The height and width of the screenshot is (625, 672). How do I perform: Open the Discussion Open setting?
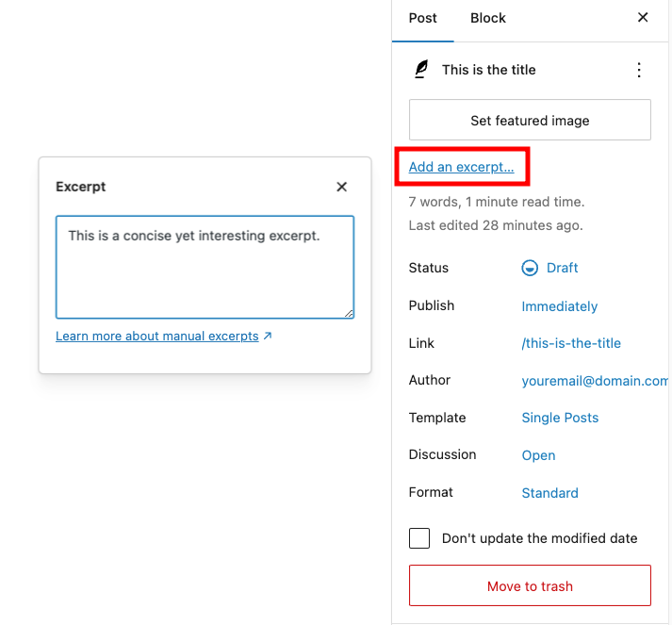[538, 455]
